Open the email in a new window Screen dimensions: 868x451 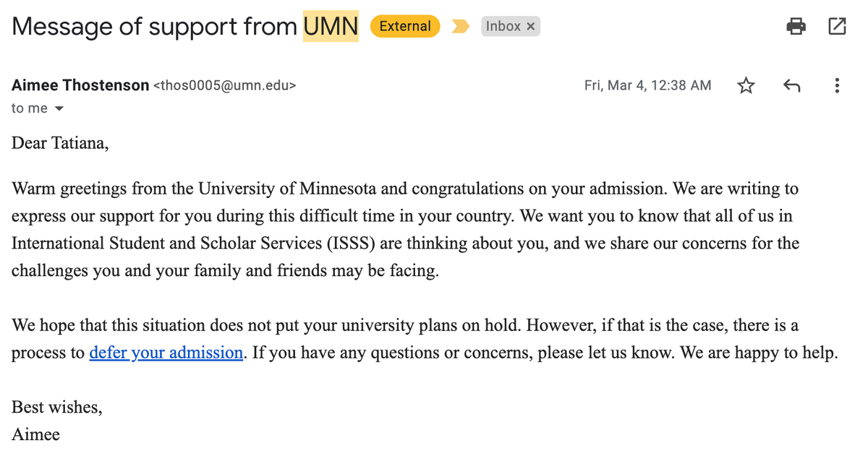[837, 27]
